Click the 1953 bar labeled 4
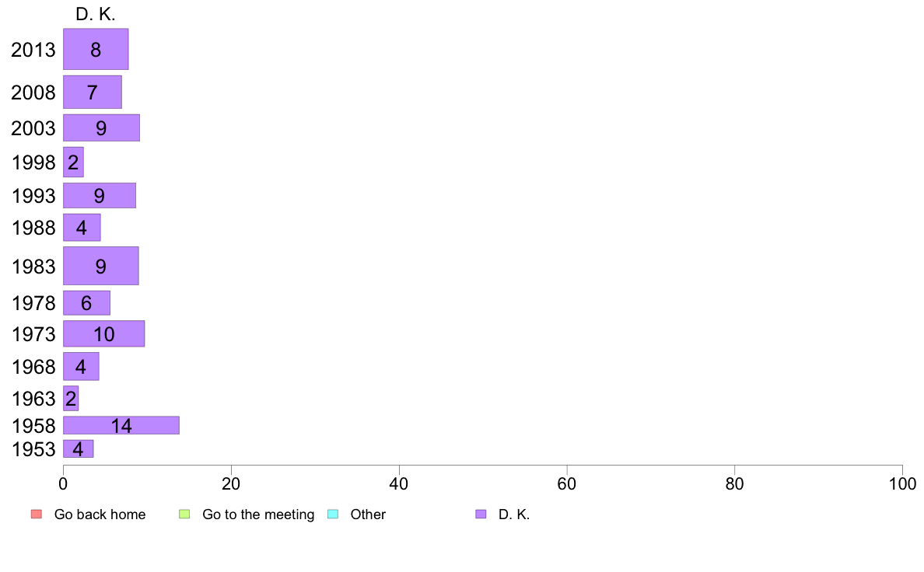 click(79, 449)
